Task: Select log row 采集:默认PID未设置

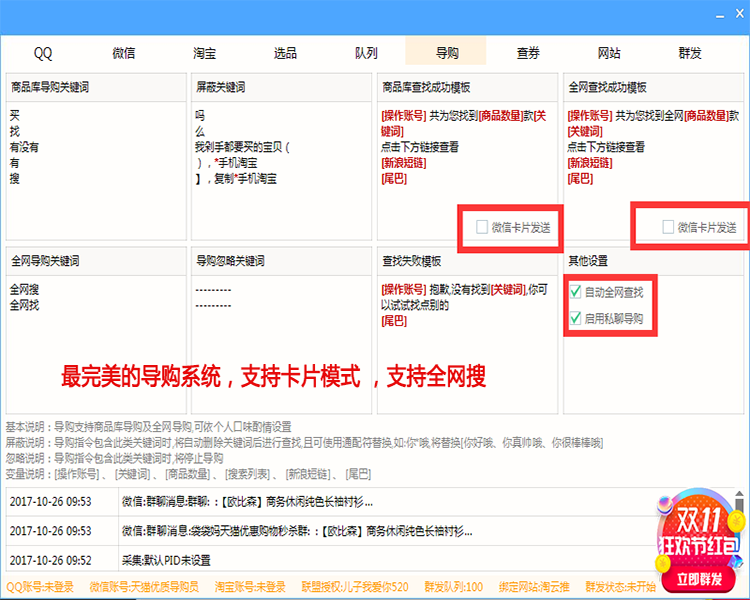Action: pyautogui.click(x=330, y=560)
